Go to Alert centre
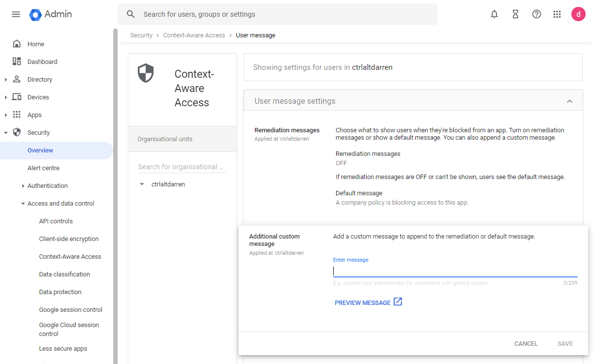The height and width of the screenshot is (364, 593). point(43,168)
